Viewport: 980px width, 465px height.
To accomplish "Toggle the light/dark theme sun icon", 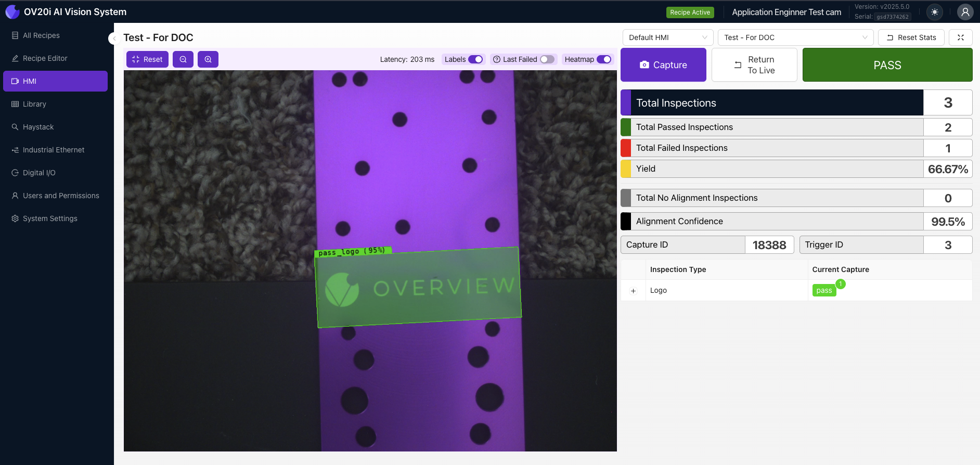I will point(935,12).
